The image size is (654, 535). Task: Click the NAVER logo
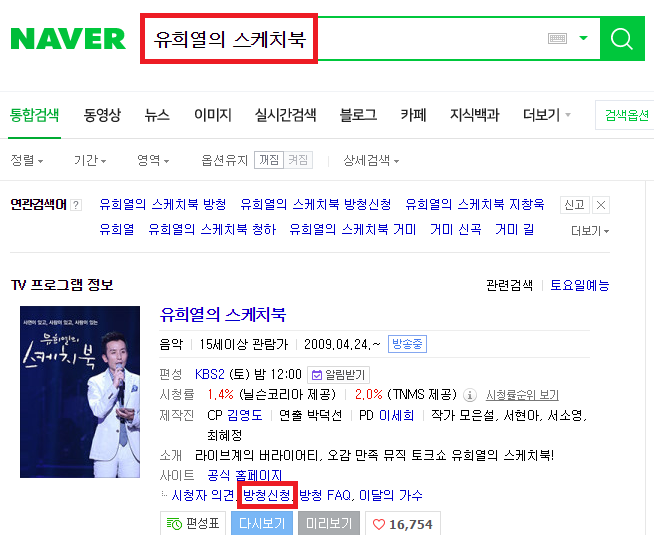pyautogui.click(x=68, y=39)
